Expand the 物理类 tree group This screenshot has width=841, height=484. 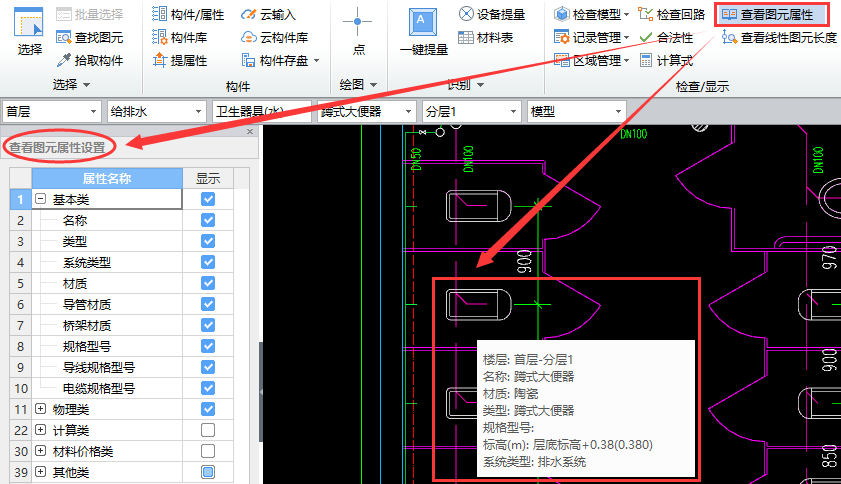click(x=40, y=409)
